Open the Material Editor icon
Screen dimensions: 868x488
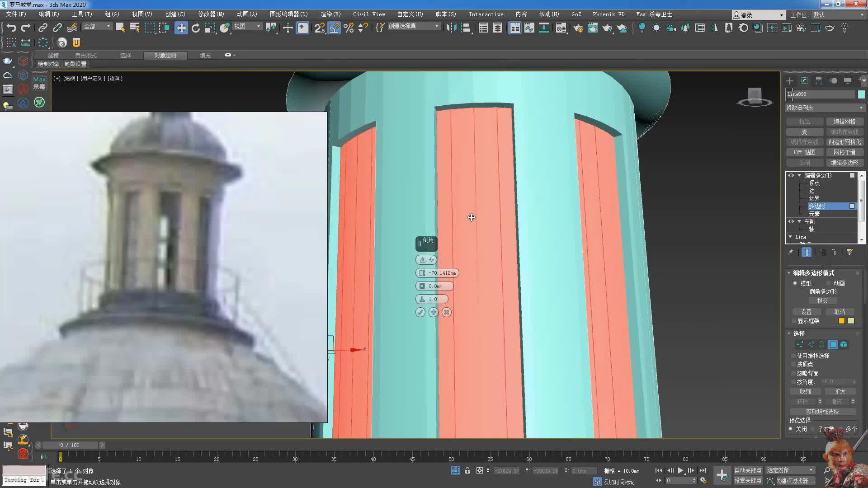click(561, 28)
